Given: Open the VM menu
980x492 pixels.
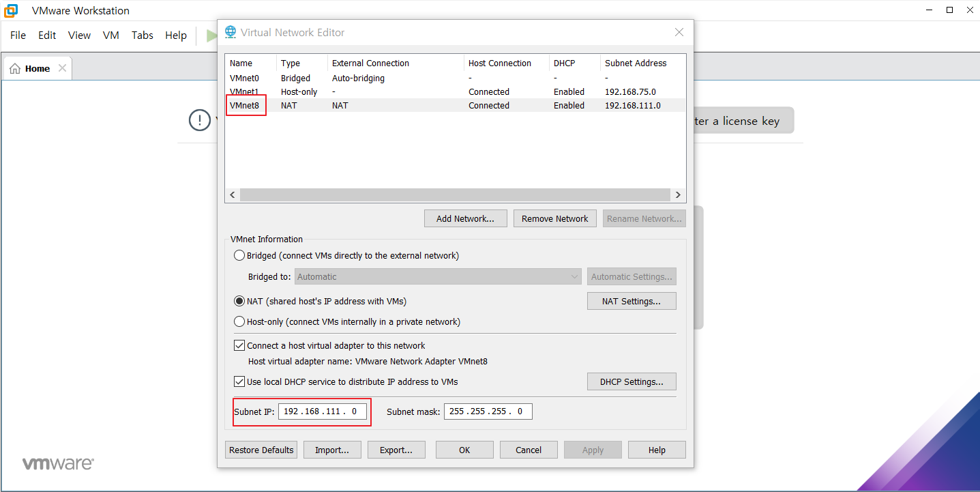Looking at the screenshot, I should coord(111,35).
